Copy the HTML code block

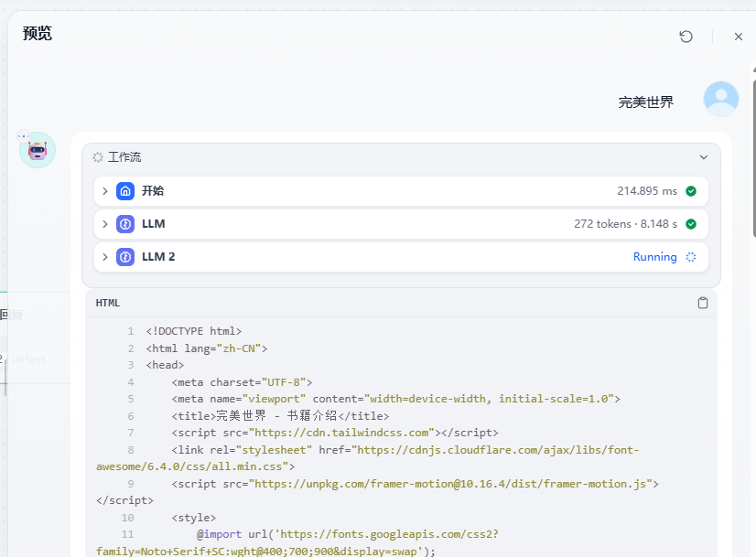tap(703, 303)
